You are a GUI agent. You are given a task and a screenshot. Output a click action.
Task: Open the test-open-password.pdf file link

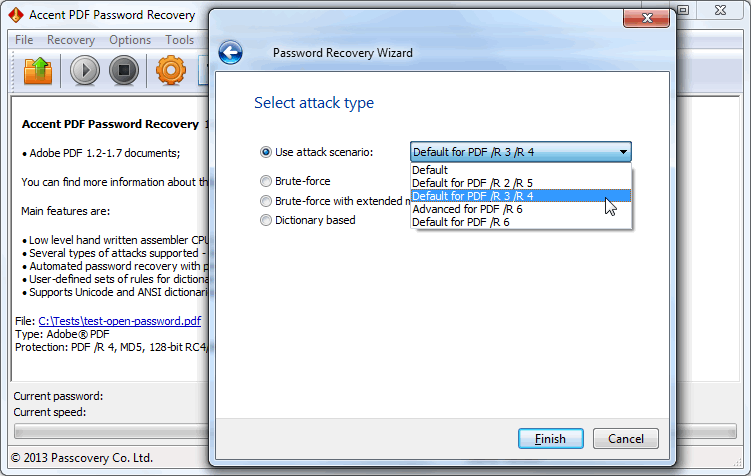(120, 321)
